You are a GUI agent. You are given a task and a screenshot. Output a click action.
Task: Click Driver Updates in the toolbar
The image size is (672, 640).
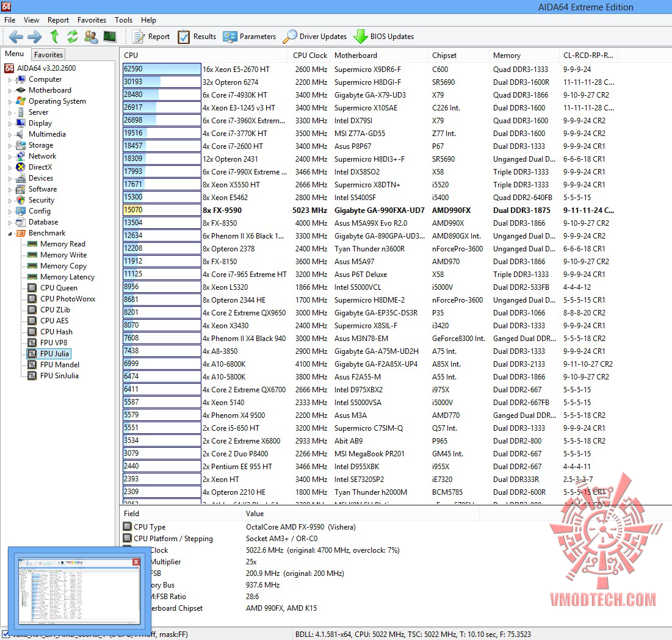tap(314, 37)
